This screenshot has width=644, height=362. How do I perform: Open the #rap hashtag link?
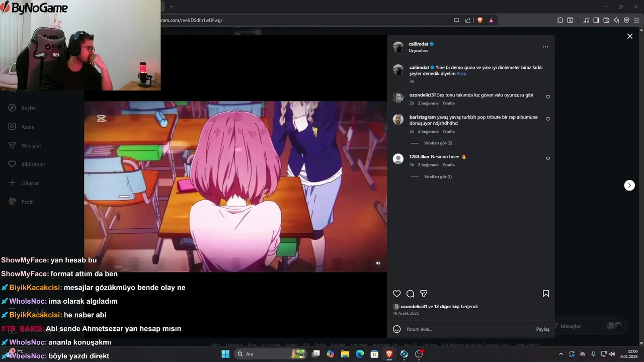461,73
